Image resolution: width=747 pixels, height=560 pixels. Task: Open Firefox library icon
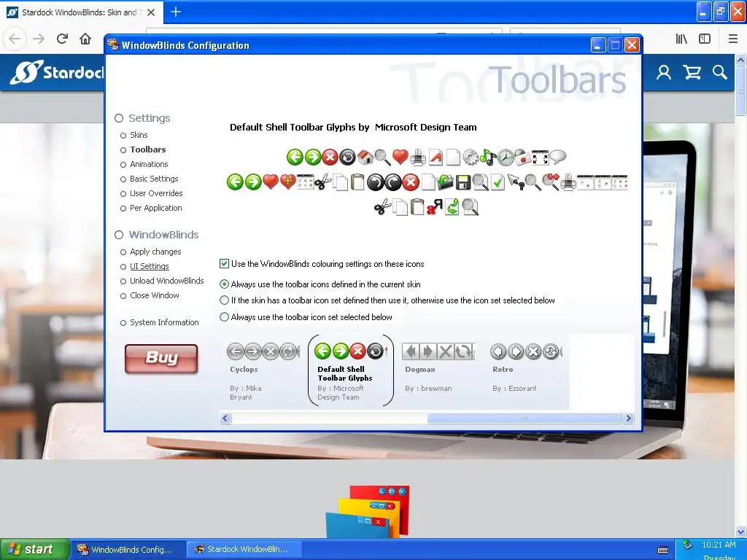pyautogui.click(x=681, y=39)
